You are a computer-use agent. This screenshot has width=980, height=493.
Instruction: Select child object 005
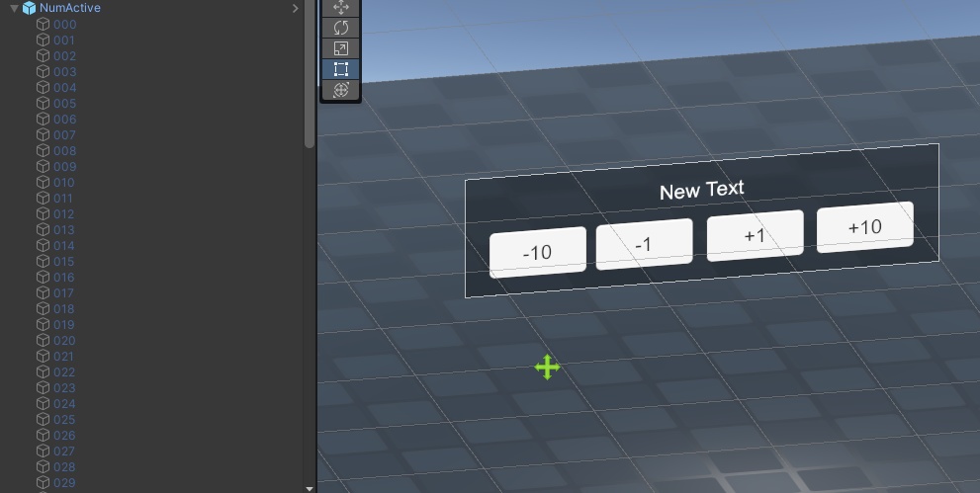coord(65,104)
